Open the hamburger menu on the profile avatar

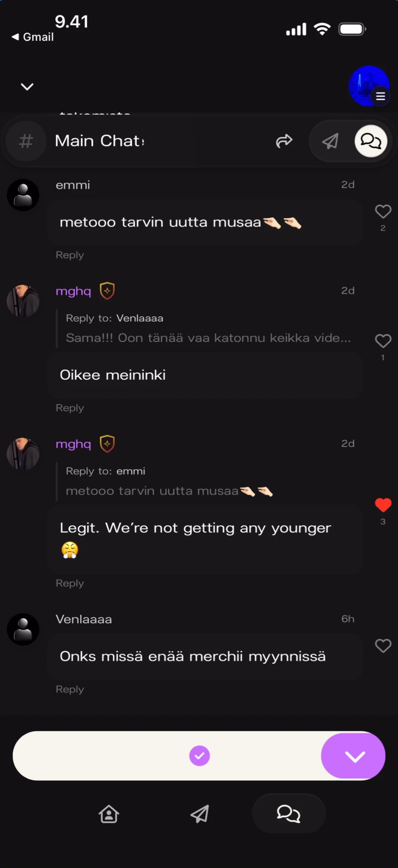[x=380, y=96]
